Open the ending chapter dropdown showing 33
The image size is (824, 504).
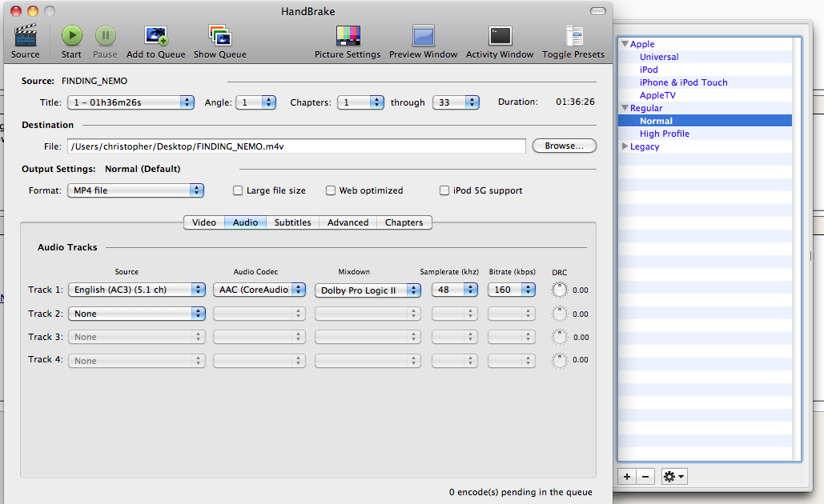pyautogui.click(x=456, y=102)
